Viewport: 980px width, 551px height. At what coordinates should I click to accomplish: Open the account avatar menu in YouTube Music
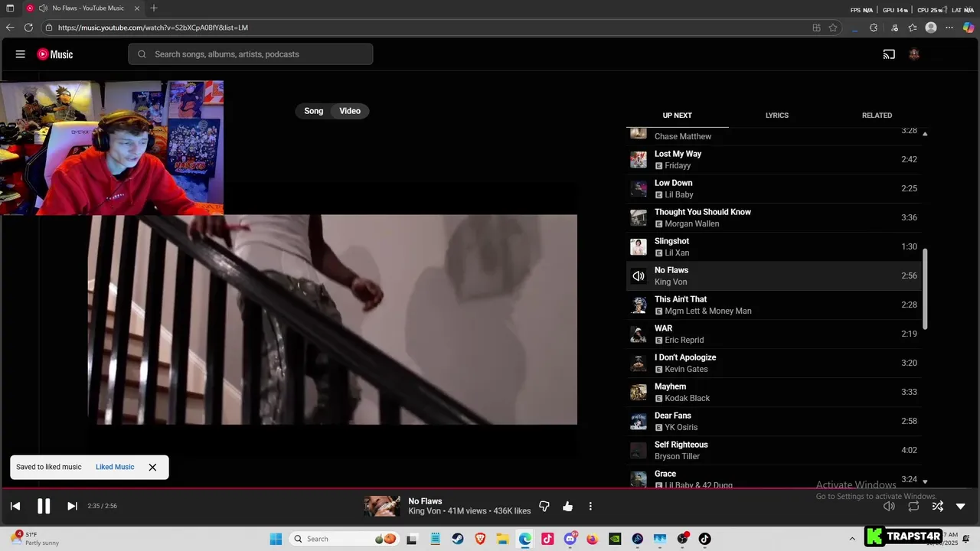click(913, 54)
